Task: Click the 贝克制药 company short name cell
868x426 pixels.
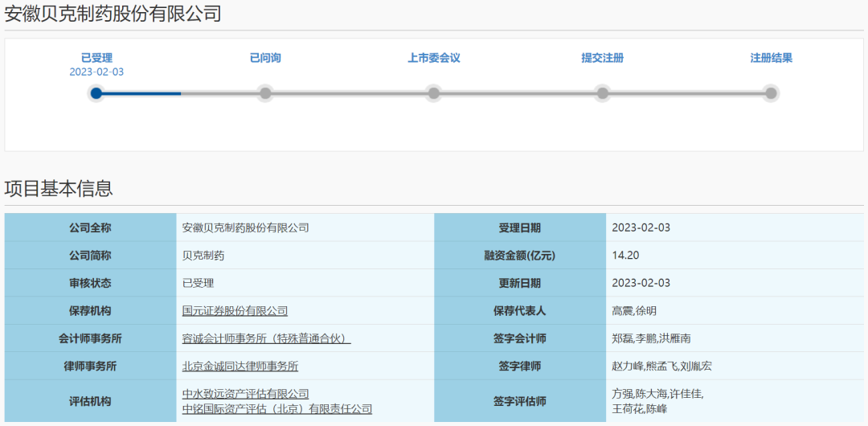Action: click(x=203, y=256)
